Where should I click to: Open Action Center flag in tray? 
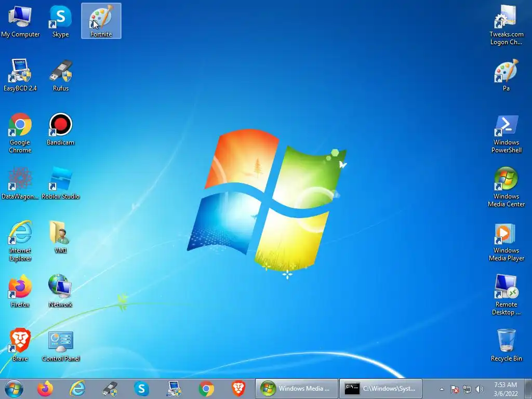point(455,389)
